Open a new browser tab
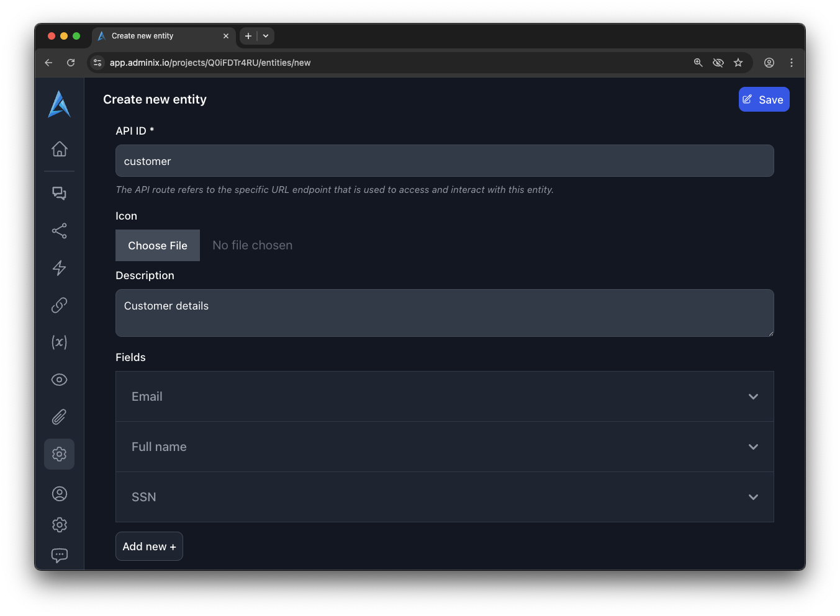 click(248, 36)
